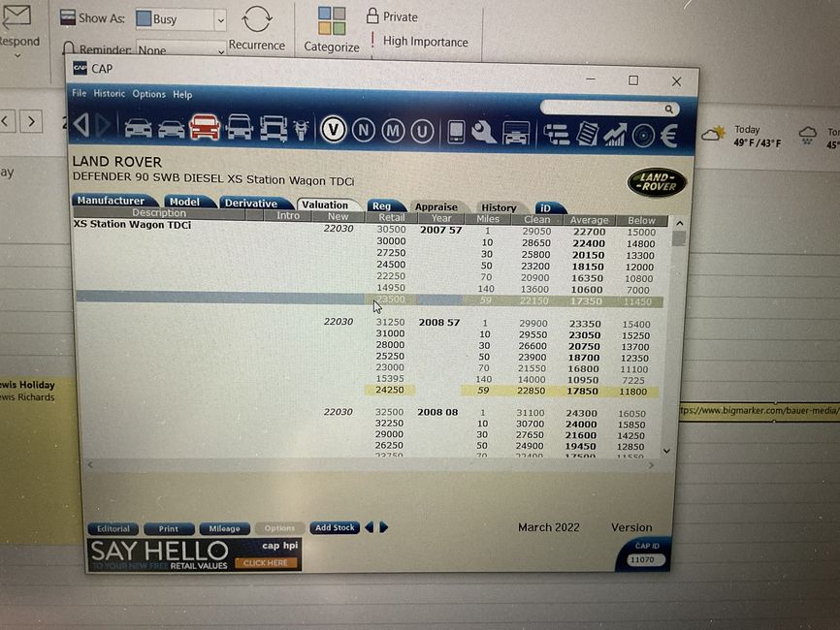
Task: Click the Mileage button
Action: click(224, 529)
